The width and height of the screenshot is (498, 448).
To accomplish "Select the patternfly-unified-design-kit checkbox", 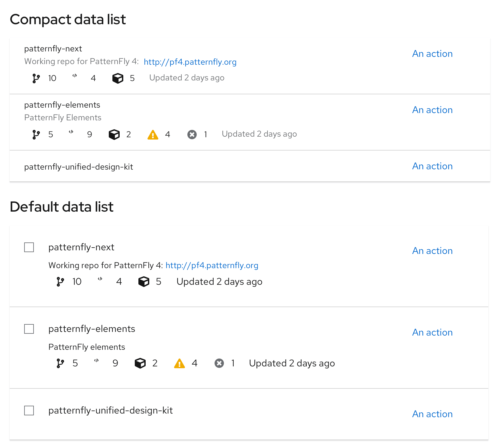I will tap(29, 411).
